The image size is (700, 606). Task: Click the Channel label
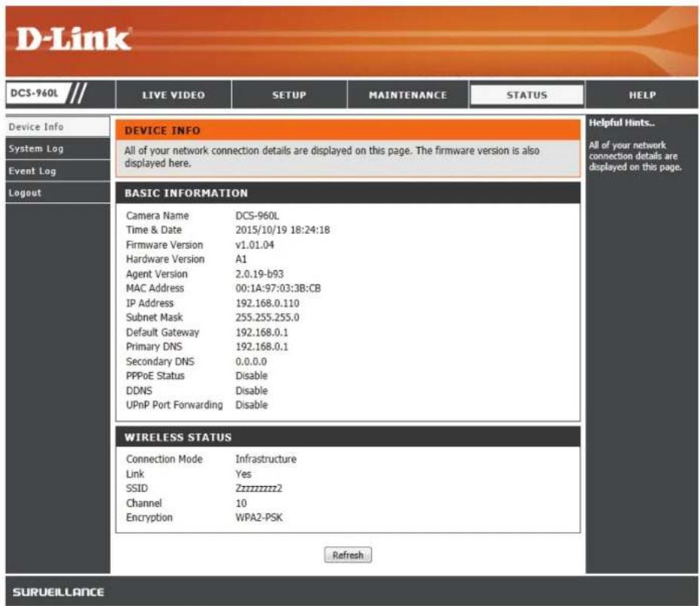click(x=144, y=503)
